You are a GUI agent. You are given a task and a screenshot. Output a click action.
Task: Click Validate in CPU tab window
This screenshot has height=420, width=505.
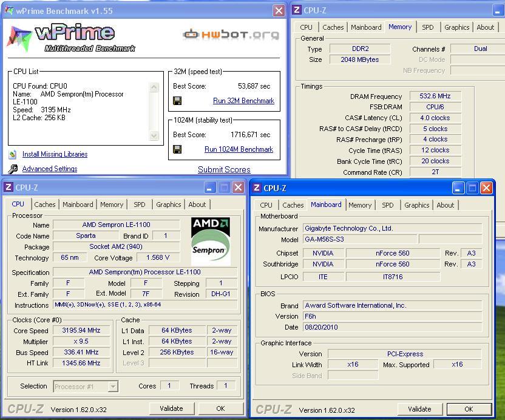(x=172, y=408)
